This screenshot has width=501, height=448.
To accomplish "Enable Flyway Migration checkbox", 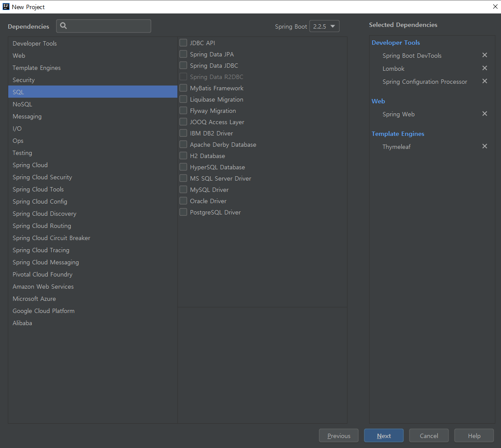I will (x=183, y=111).
